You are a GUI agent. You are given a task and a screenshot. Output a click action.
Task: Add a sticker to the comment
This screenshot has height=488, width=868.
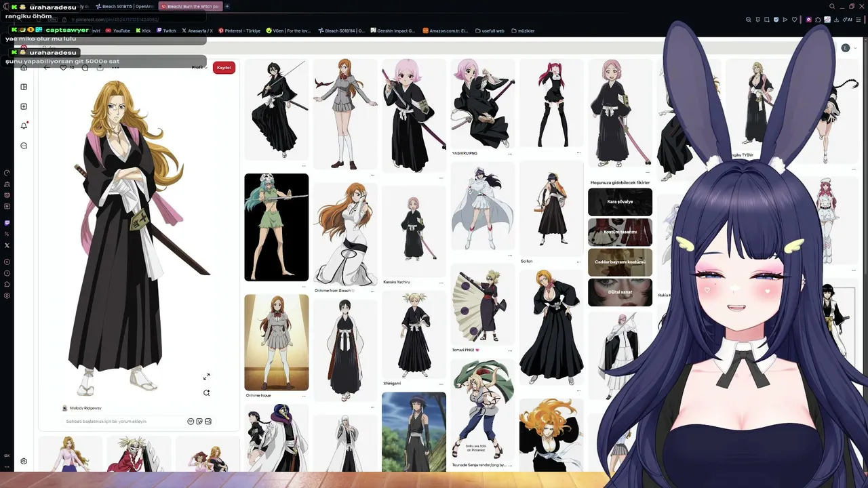(x=199, y=422)
